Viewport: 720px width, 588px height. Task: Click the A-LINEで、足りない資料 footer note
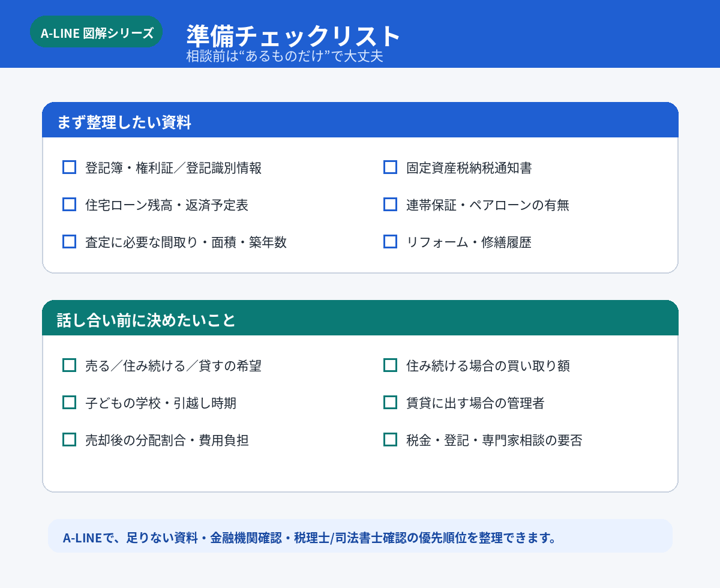(x=360, y=536)
